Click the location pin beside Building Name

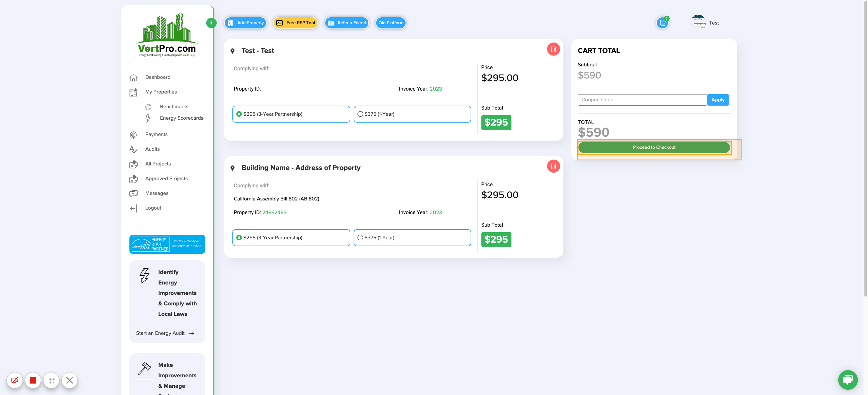pos(232,168)
